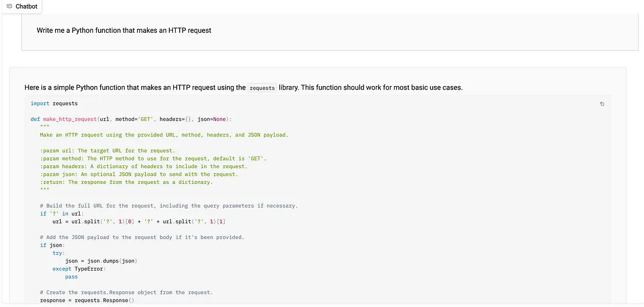
Task: Click the url.split assignment line
Action: click(139, 221)
